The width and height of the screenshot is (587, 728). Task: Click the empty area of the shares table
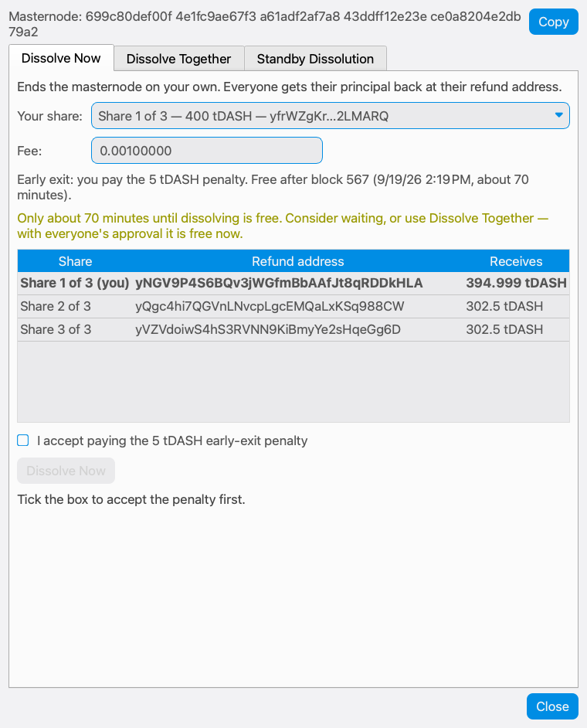[293, 382]
